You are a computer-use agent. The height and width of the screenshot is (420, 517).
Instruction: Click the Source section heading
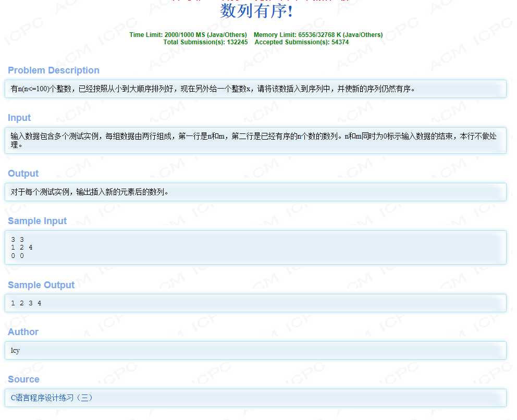[x=24, y=379]
